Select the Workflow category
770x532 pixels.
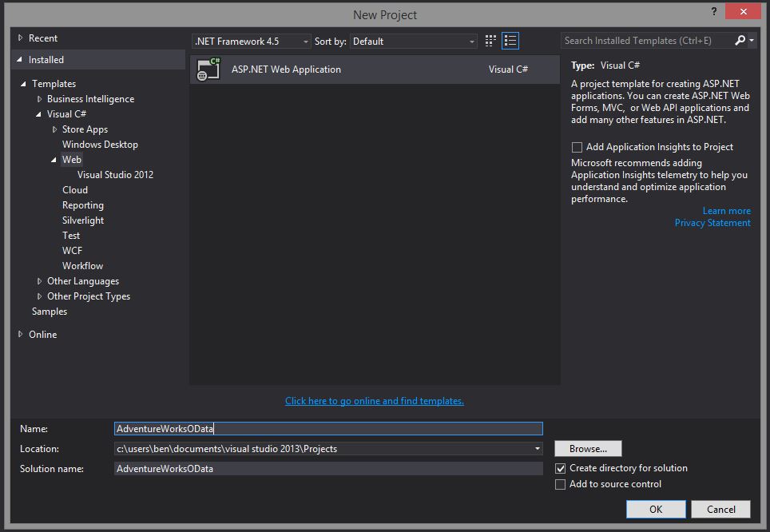click(x=82, y=266)
